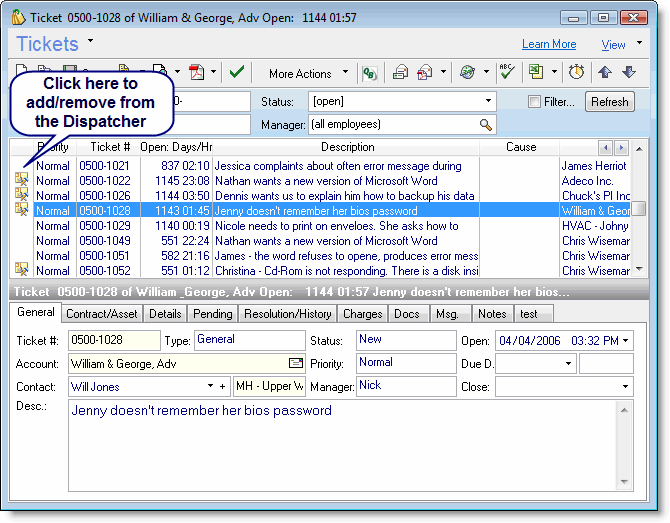Click the blue up arrow icon

point(606,72)
